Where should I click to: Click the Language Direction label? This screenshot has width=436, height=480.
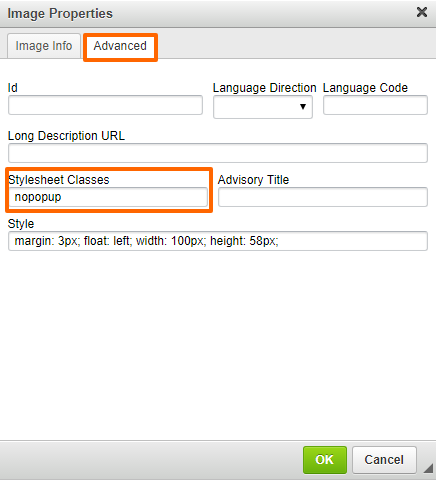[264, 88]
